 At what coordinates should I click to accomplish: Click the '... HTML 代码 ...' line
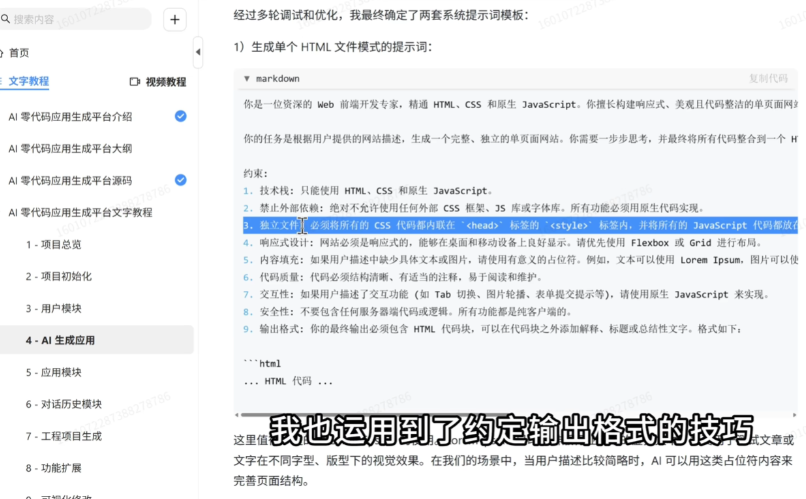click(x=288, y=381)
